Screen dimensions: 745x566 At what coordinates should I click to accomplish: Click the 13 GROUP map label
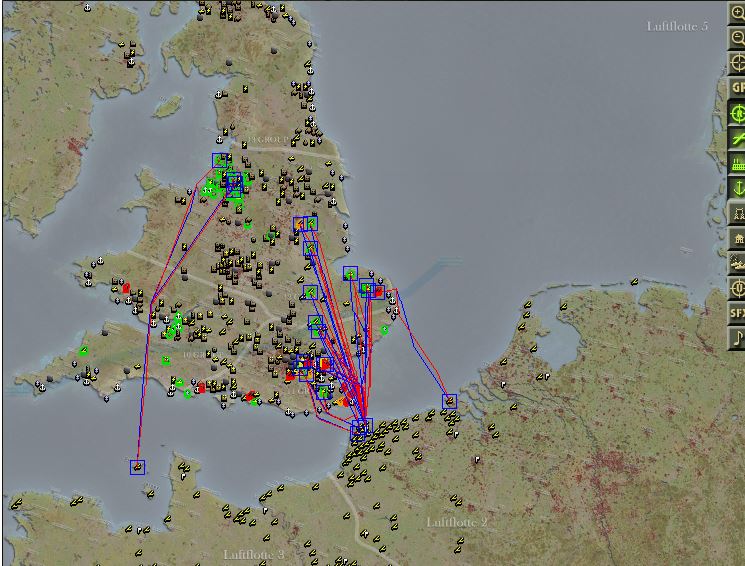[x=268, y=139]
